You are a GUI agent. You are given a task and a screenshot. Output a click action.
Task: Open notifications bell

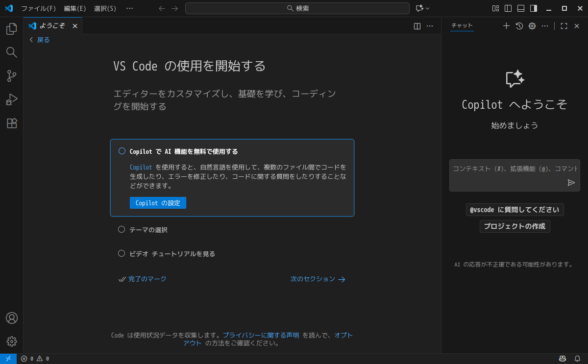(577, 359)
